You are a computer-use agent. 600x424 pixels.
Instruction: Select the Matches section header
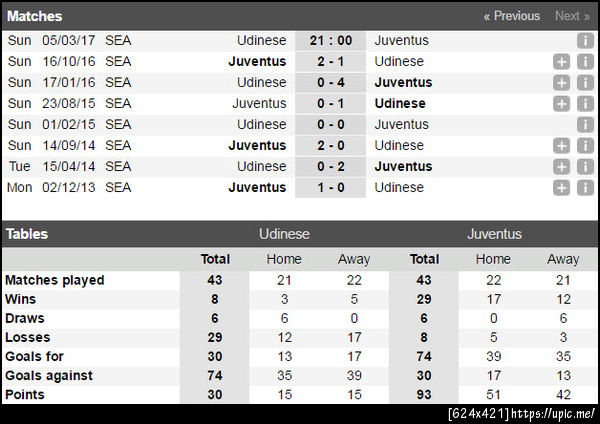coord(34,16)
